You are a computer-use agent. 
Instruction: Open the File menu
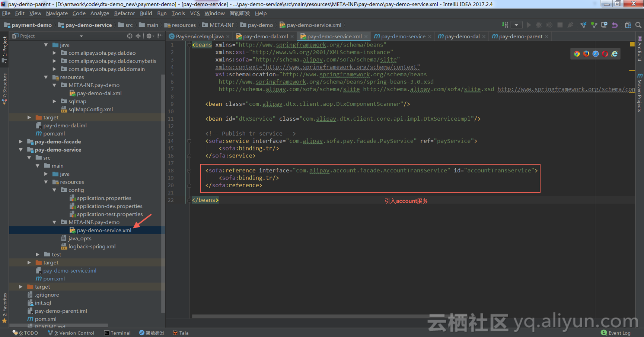pyautogui.click(x=6, y=13)
